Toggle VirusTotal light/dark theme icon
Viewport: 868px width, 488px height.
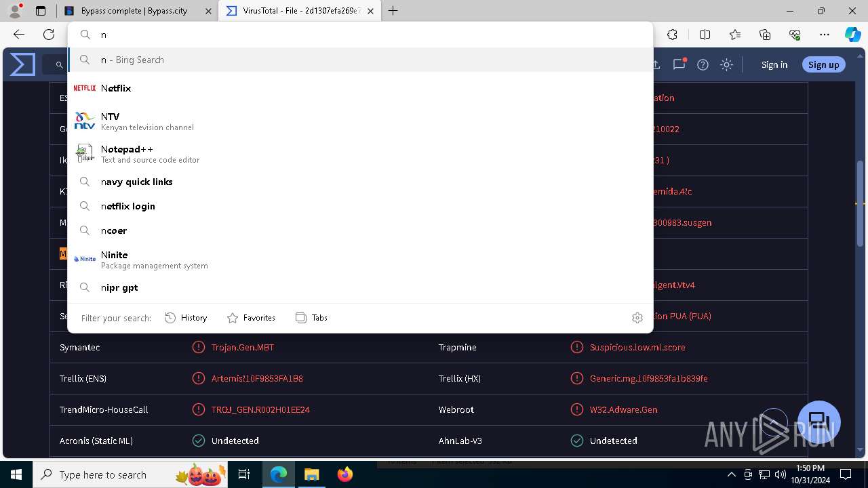point(726,64)
